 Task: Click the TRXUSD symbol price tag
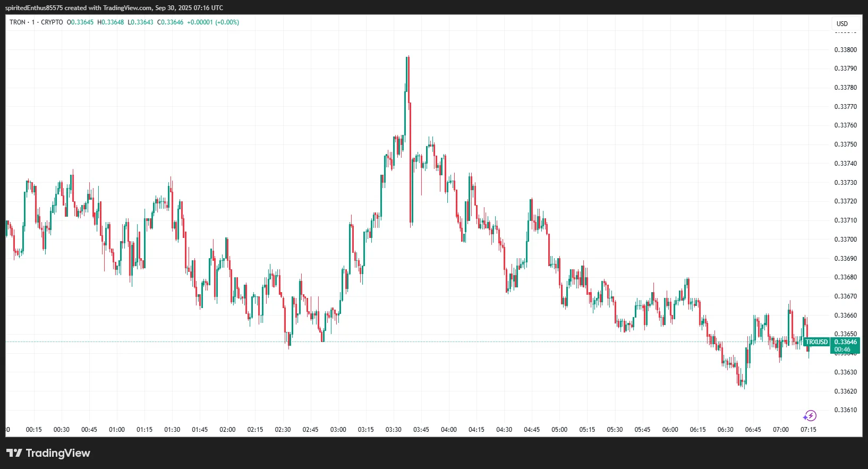tap(816, 342)
